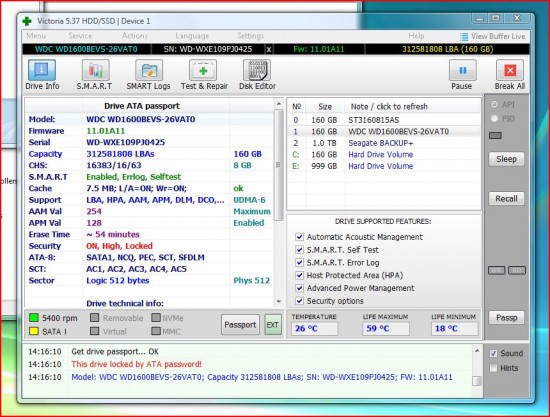Click the Break All icon

click(510, 70)
